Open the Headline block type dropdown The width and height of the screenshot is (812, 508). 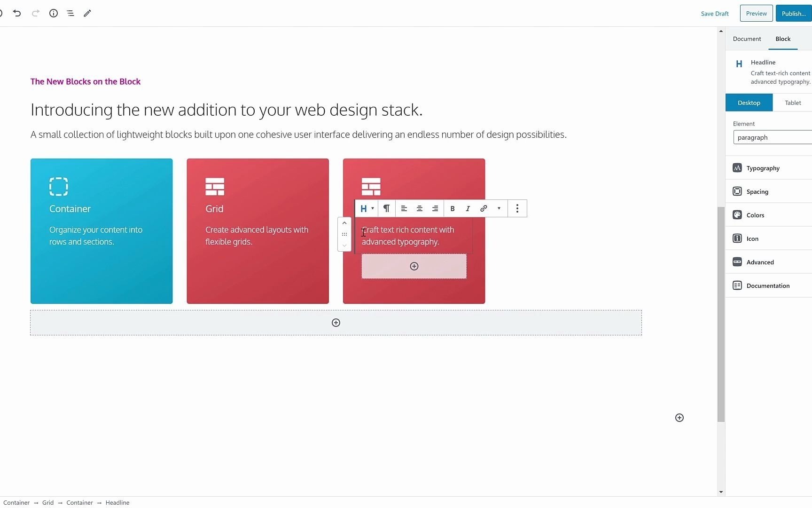pos(367,208)
